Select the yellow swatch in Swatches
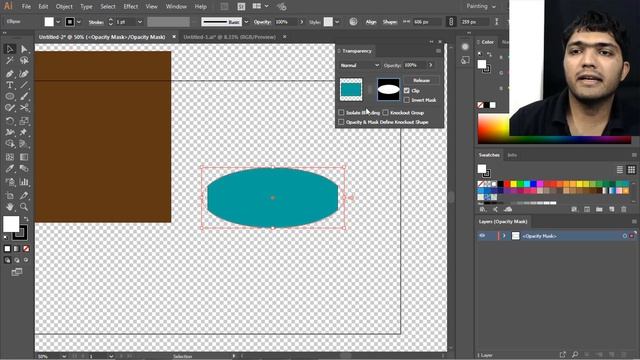The image size is (640, 360). tap(513, 184)
